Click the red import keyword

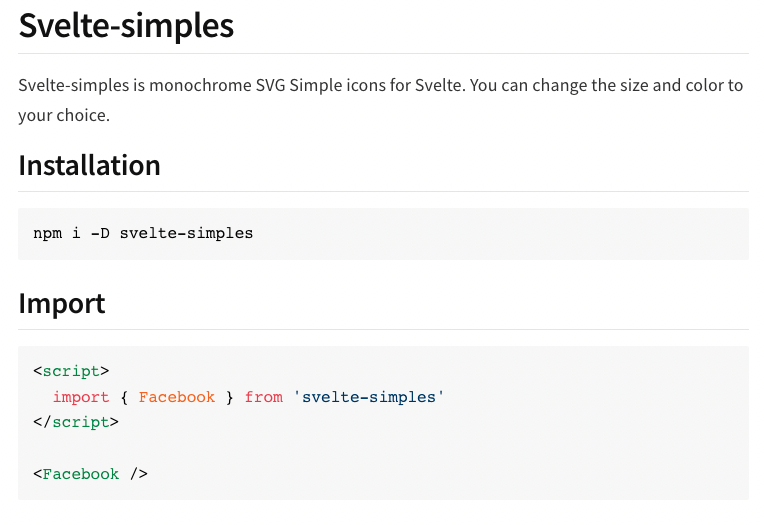click(x=81, y=397)
